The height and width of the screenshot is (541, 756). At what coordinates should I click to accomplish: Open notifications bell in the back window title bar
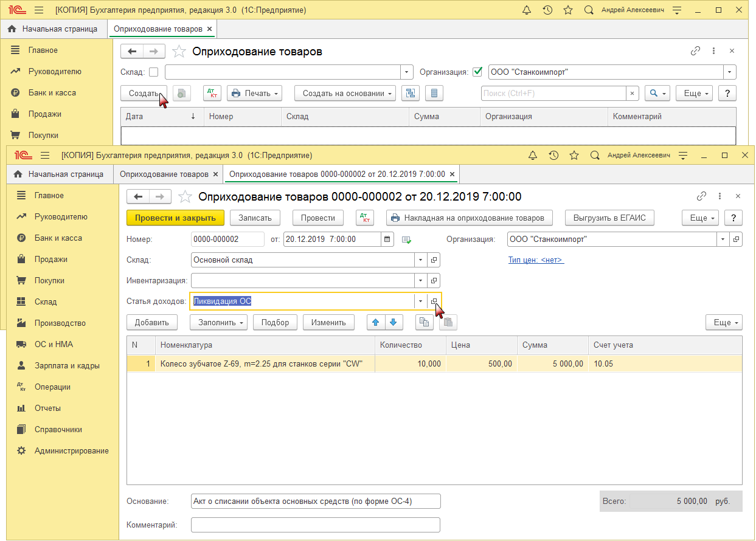527,10
